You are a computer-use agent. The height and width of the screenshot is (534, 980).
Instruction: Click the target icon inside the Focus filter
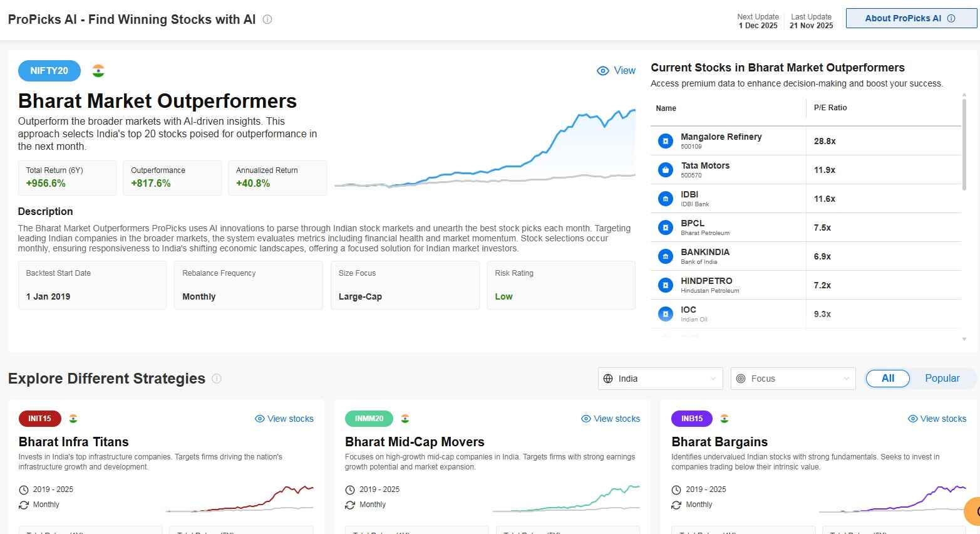click(741, 378)
